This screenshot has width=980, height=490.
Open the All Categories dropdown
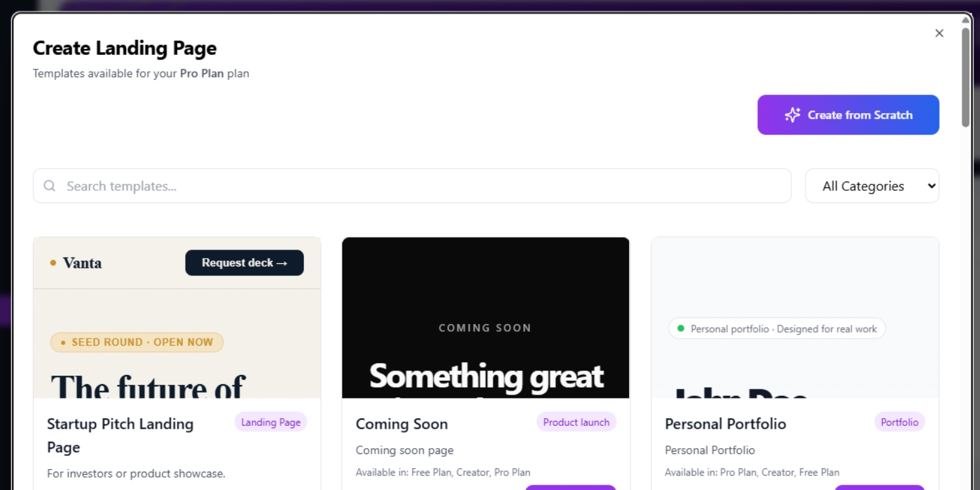tap(872, 186)
